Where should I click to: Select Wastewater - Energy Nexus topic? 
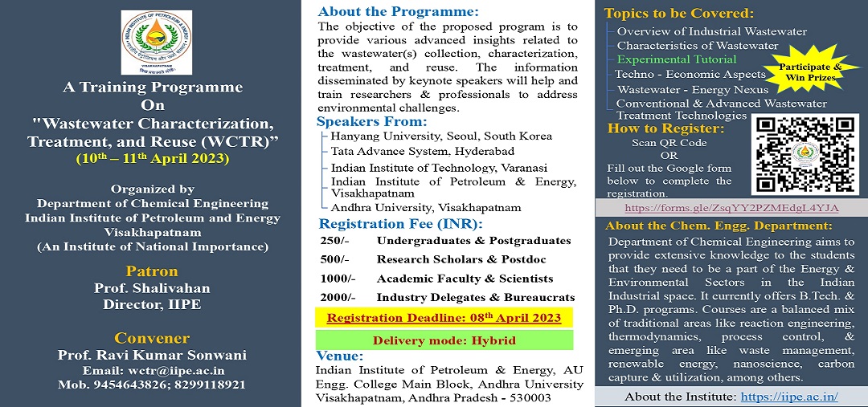693,89
